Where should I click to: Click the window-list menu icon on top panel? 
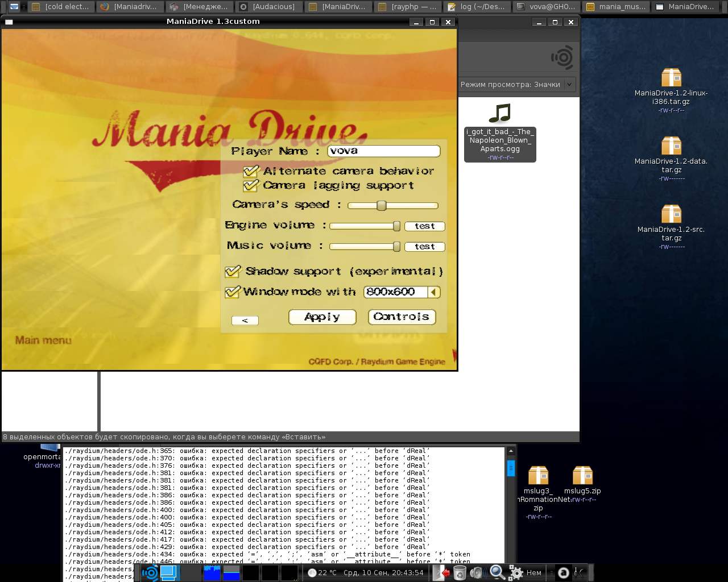[14, 7]
